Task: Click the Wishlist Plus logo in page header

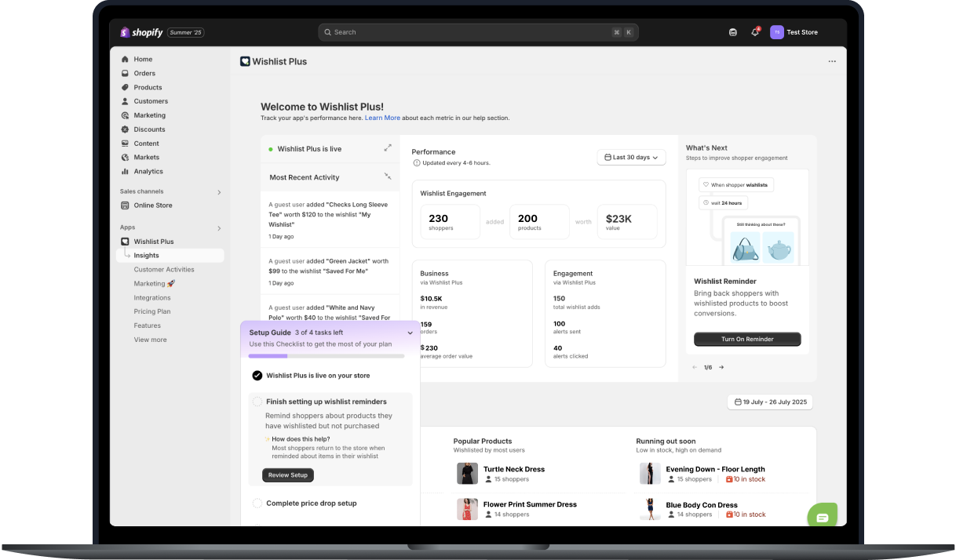Action: point(245,61)
